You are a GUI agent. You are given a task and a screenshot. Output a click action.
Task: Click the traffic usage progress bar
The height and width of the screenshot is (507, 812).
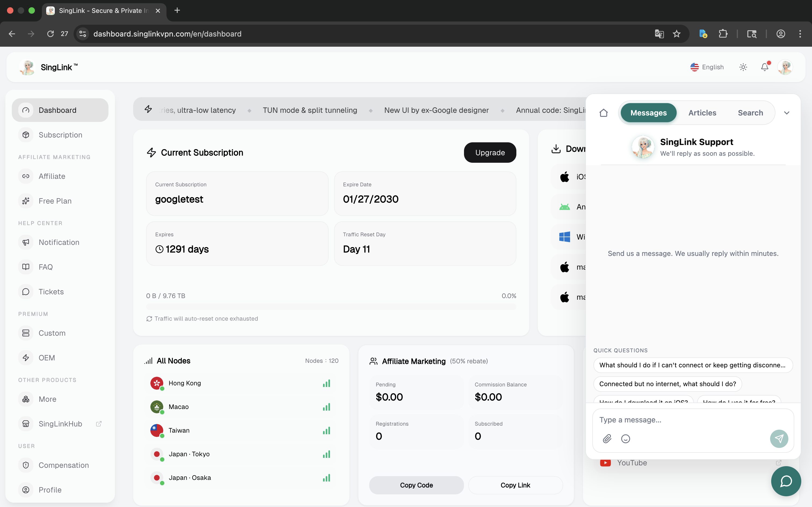[x=331, y=306]
